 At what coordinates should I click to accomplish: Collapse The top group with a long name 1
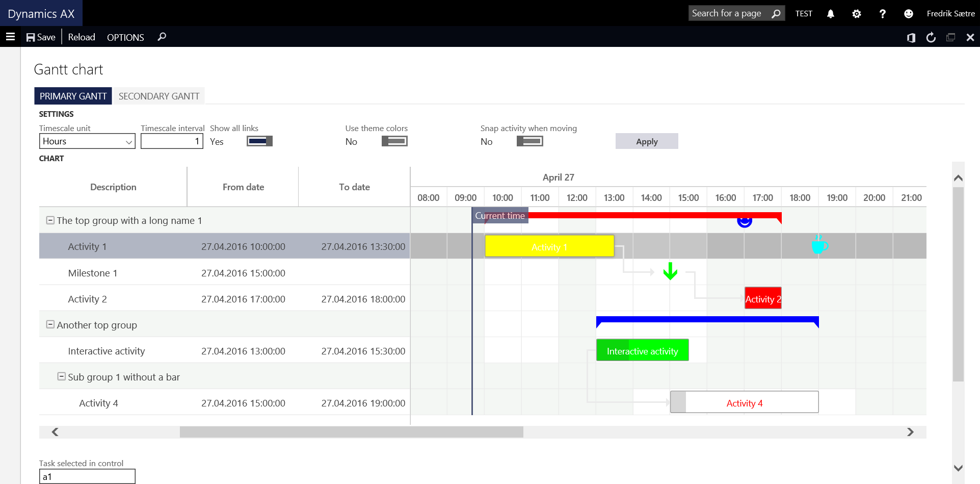[x=50, y=220]
